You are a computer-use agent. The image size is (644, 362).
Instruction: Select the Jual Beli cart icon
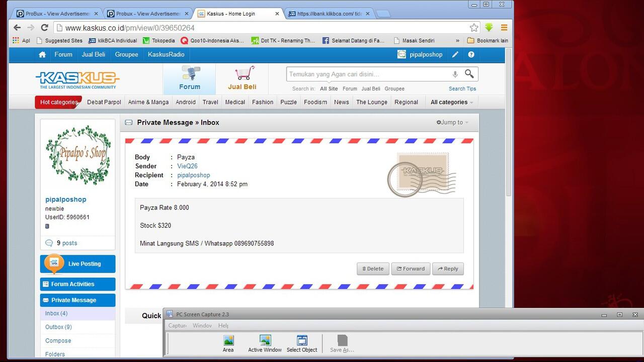pyautogui.click(x=242, y=78)
